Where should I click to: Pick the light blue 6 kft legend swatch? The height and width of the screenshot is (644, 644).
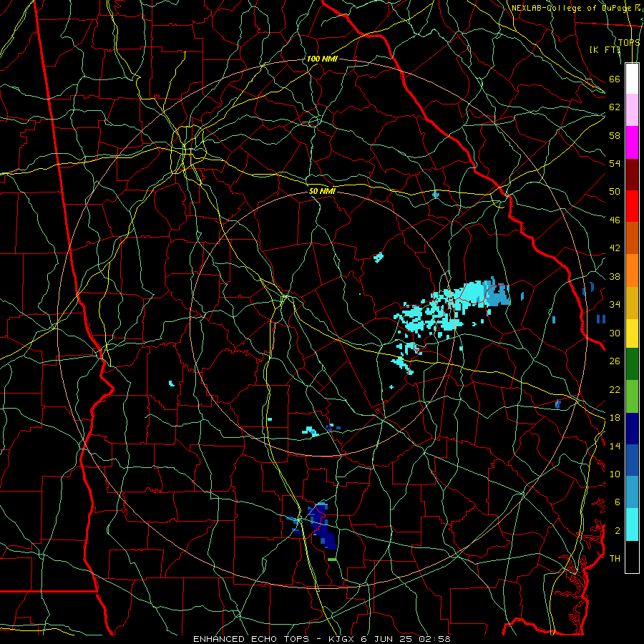(632, 492)
